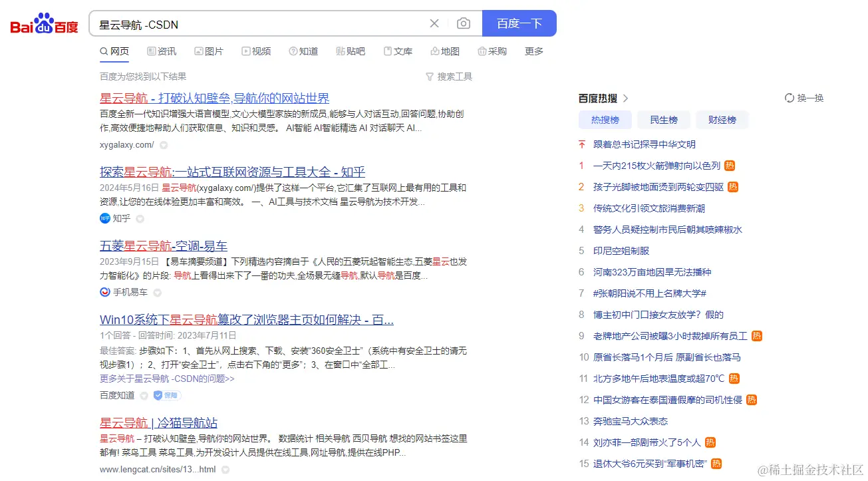Open 警务人员疑控制市民后朝其喷辣椒水 topic

click(x=668, y=230)
